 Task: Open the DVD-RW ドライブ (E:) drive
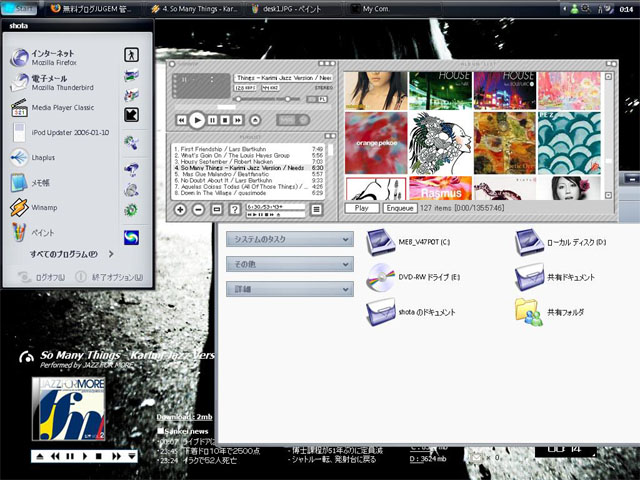[x=413, y=277]
